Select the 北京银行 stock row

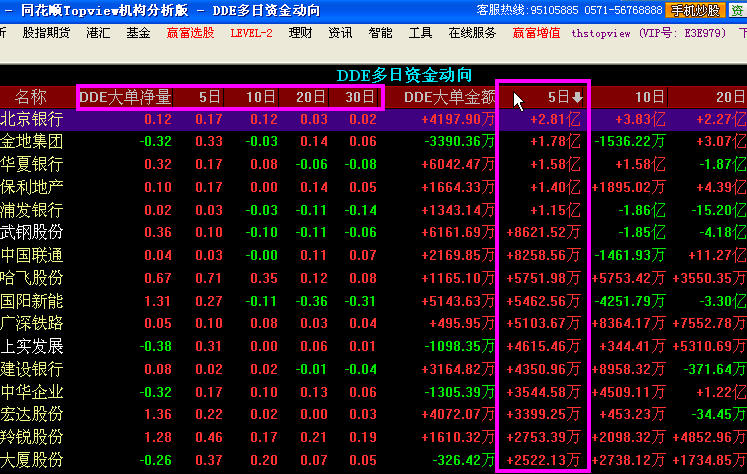(32, 119)
